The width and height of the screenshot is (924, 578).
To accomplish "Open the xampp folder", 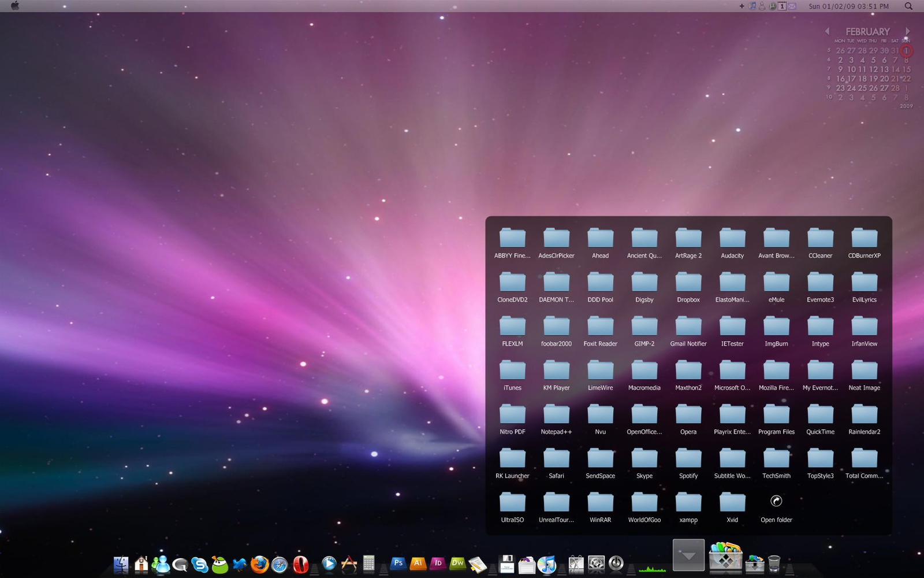I will coord(688,507).
